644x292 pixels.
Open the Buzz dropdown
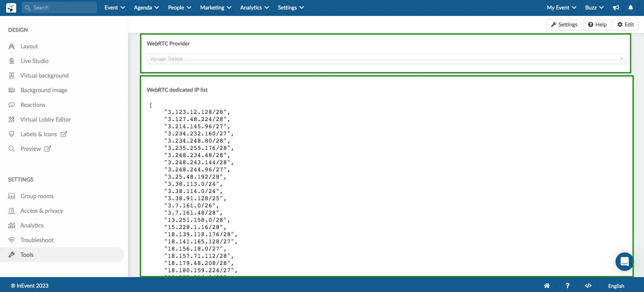(x=594, y=8)
